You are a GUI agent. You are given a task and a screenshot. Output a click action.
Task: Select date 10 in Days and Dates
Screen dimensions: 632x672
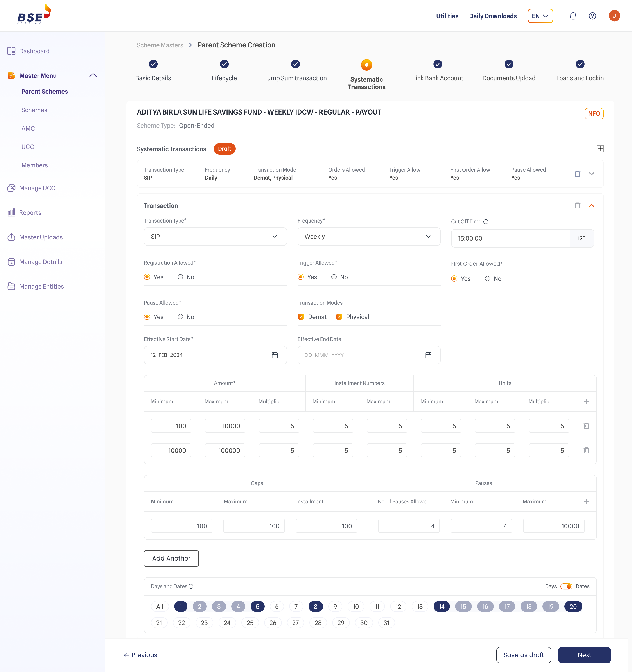click(355, 606)
